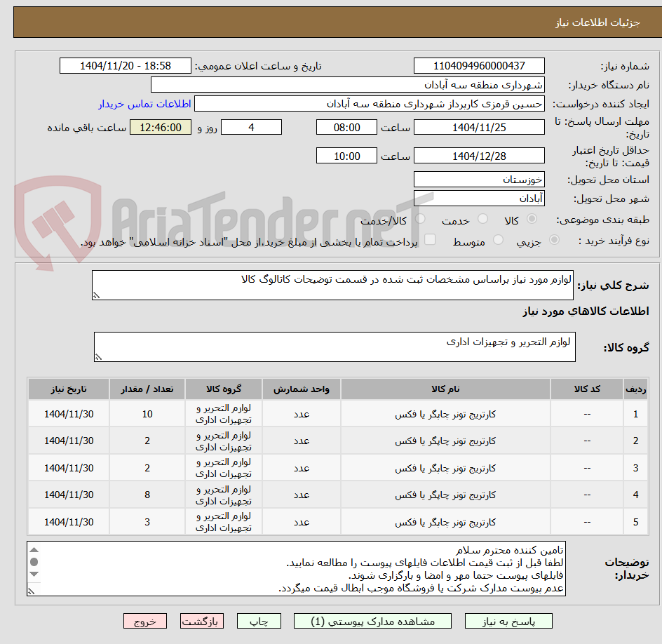Screen dimensions: 662x644
Task: Click resize handle of گروه کالا box
Action: (x=98, y=357)
